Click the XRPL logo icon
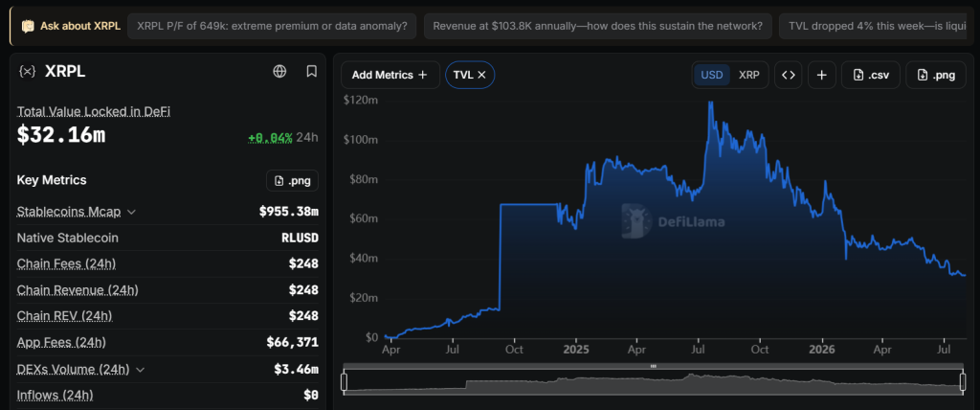Image resolution: width=980 pixels, height=410 pixels. point(27,71)
